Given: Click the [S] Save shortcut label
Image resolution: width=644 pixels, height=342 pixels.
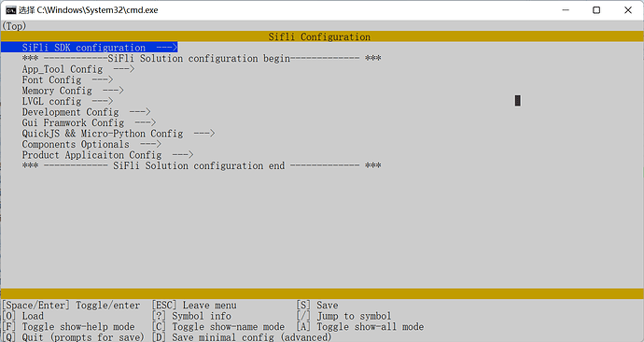Looking at the screenshot, I should tap(317, 305).
